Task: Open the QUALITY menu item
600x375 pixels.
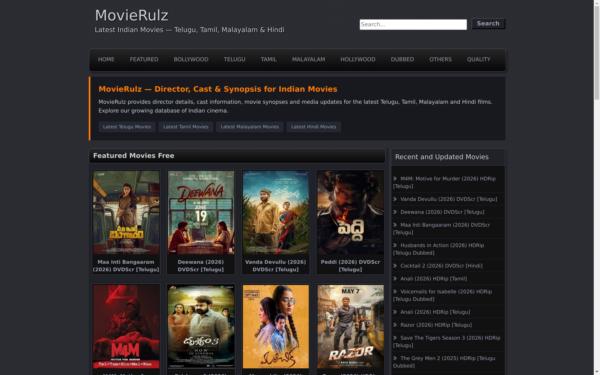Action: tap(478, 59)
